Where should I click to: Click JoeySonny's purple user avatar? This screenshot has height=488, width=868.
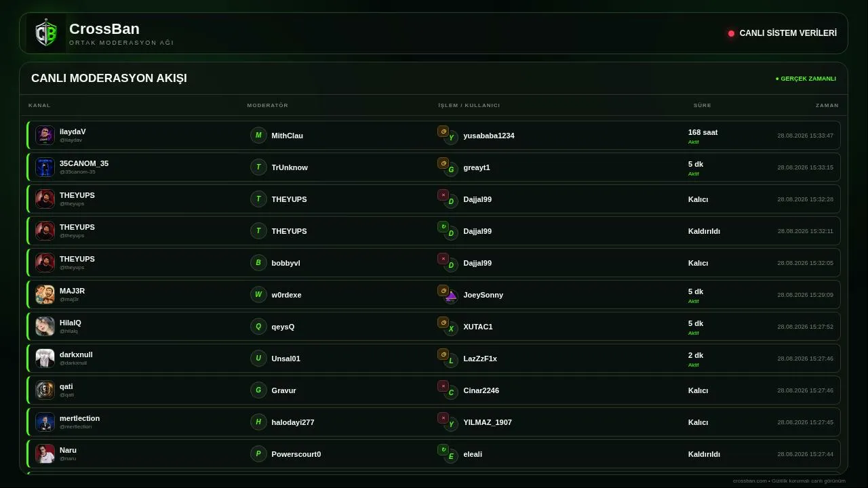tap(451, 296)
